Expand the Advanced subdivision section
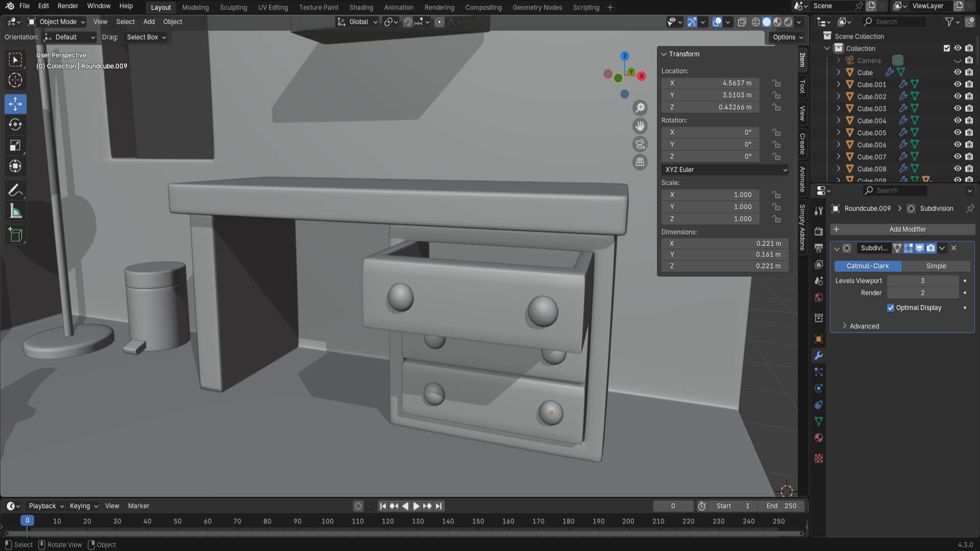 click(x=864, y=326)
